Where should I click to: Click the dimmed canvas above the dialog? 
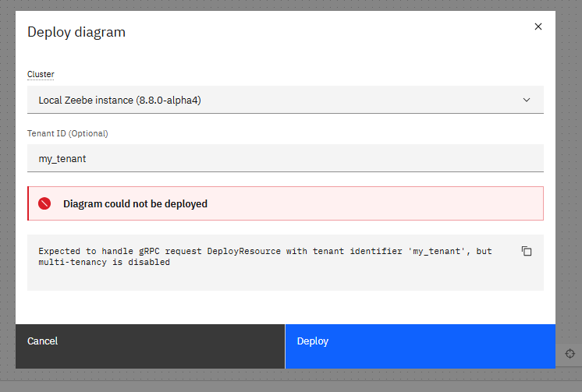click(x=291, y=5)
